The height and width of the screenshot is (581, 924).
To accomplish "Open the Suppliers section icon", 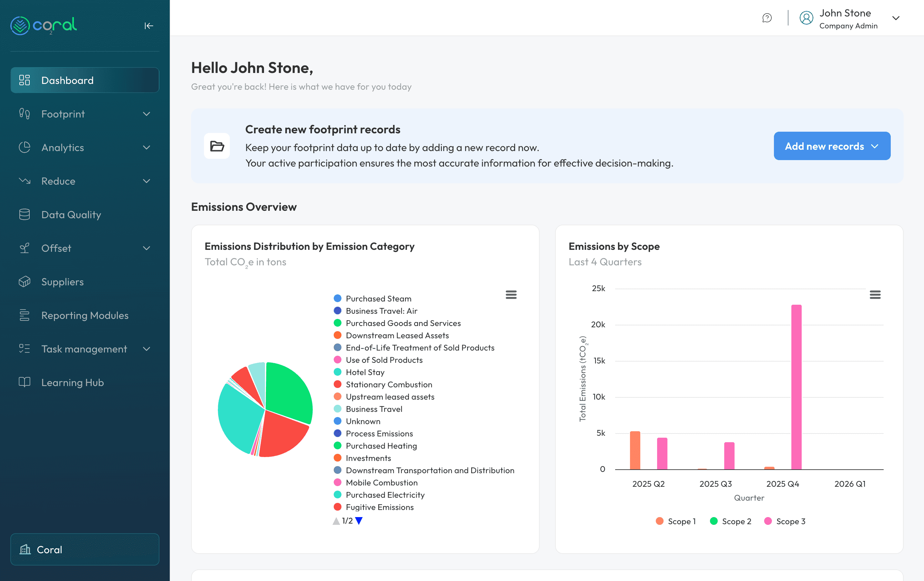I will pyautogui.click(x=25, y=282).
